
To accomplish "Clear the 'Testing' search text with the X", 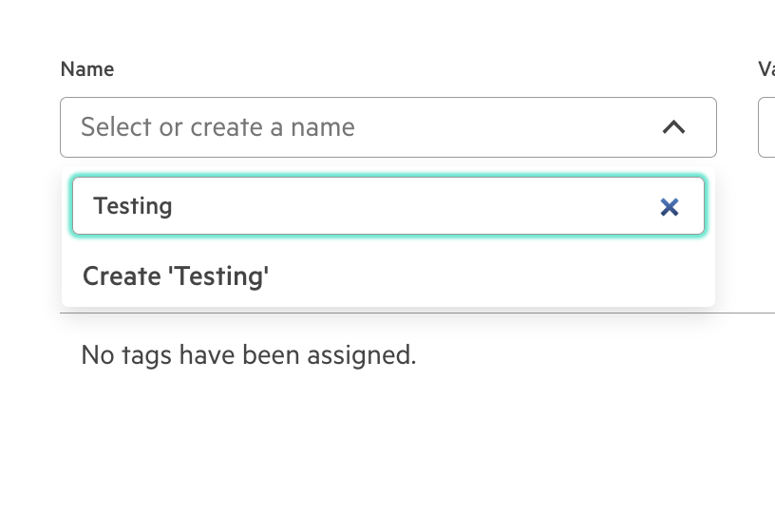I will pyautogui.click(x=670, y=206).
